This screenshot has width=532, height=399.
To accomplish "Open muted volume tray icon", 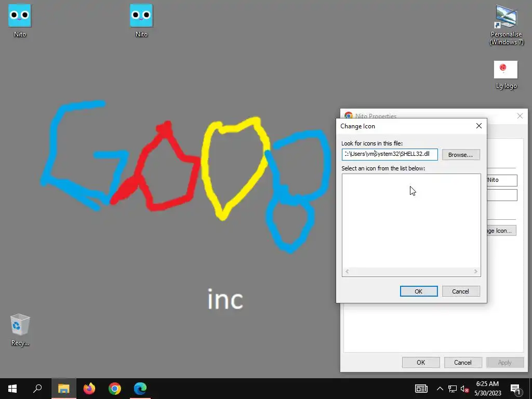I will (465, 389).
